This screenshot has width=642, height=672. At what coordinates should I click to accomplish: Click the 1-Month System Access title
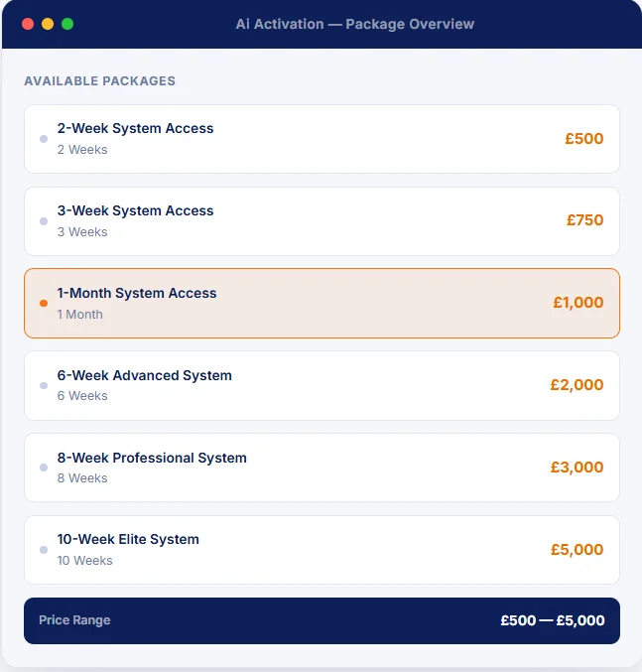coord(137,293)
